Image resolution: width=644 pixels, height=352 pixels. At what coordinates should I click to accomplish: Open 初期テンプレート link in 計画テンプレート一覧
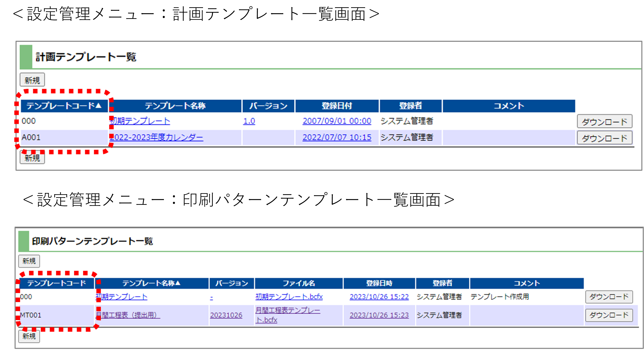(140, 121)
